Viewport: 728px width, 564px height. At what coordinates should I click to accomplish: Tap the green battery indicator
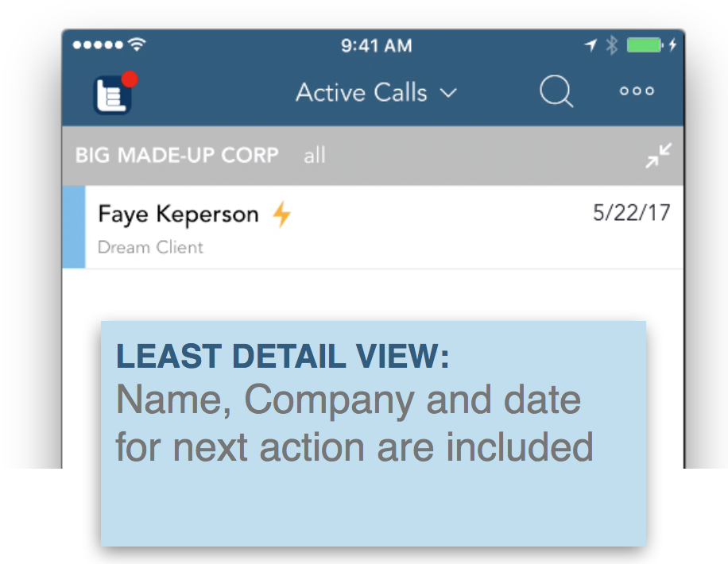click(644, 45)
